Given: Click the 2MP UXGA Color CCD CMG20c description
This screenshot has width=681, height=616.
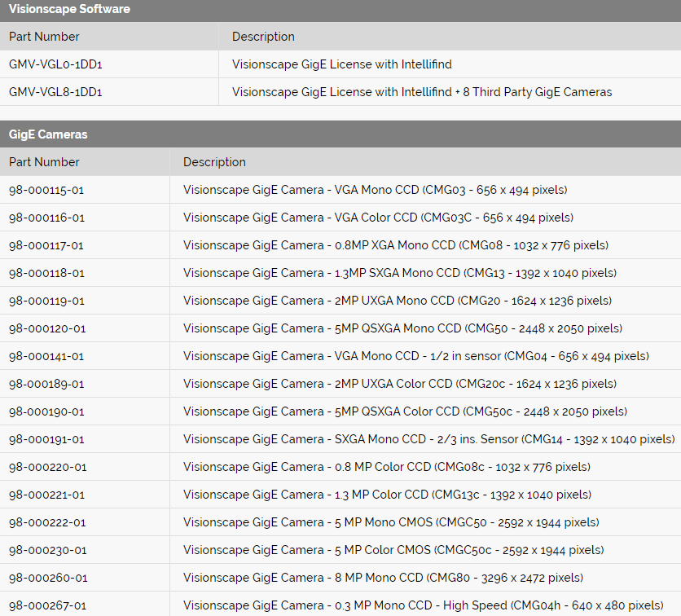Looking at the screenshot, I should (x=400, y=385).
